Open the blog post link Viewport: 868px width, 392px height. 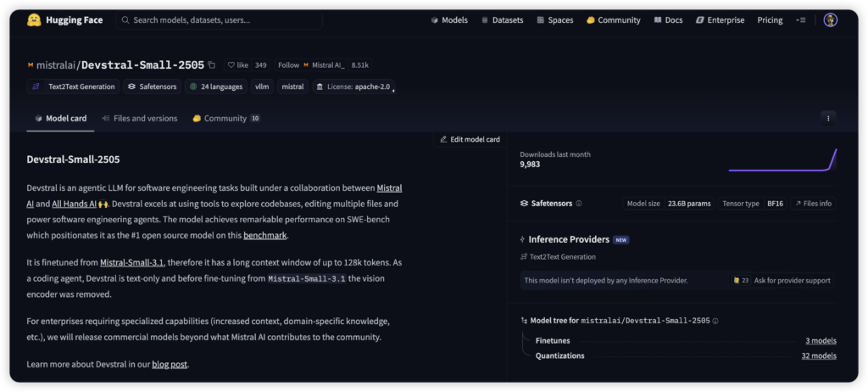click(x=170, y=364)
